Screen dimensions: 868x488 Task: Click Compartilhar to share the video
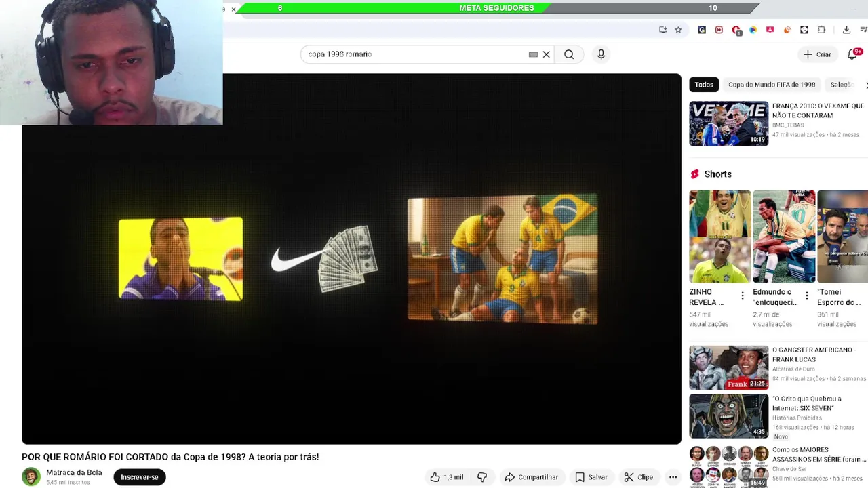point(532,477)
